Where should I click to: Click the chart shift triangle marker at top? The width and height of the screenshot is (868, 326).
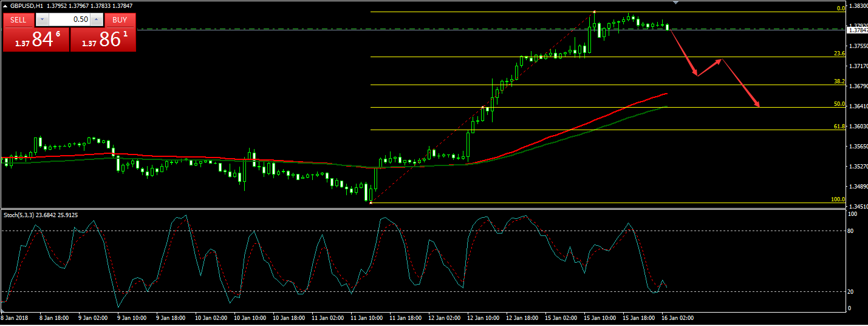pos(676,2)
